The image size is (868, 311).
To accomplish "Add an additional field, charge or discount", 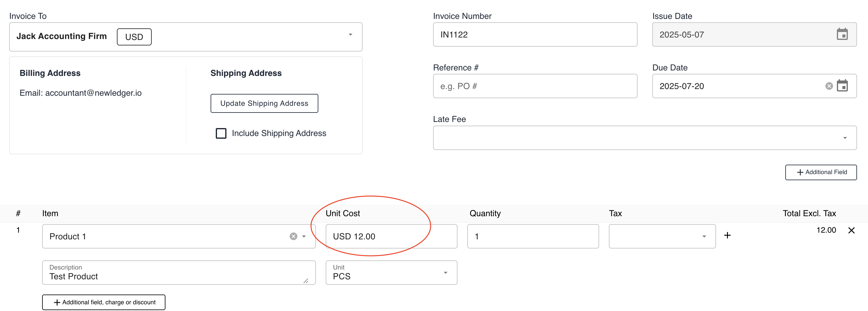I will coord(104,302).
